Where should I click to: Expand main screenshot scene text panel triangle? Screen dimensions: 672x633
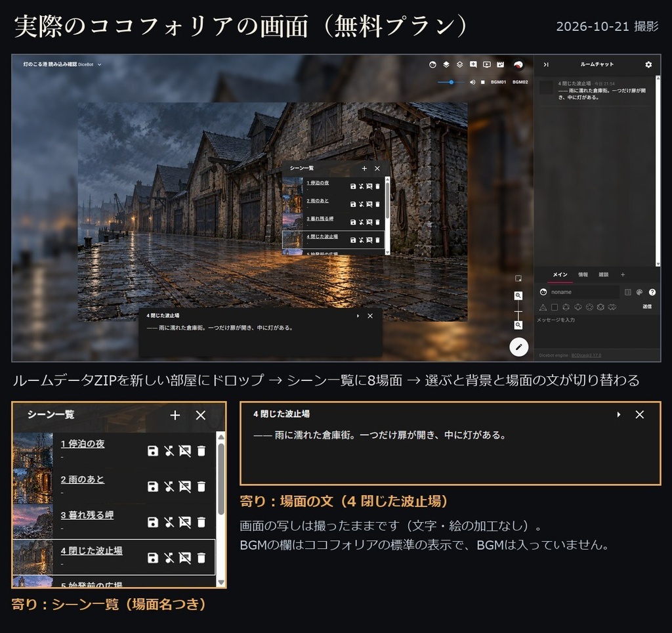[358, 316]
